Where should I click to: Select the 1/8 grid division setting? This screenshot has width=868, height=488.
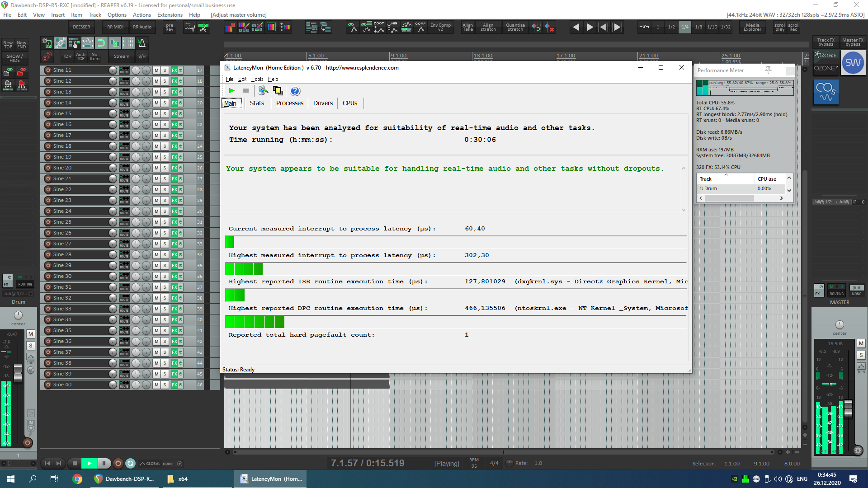coord(698,27)
